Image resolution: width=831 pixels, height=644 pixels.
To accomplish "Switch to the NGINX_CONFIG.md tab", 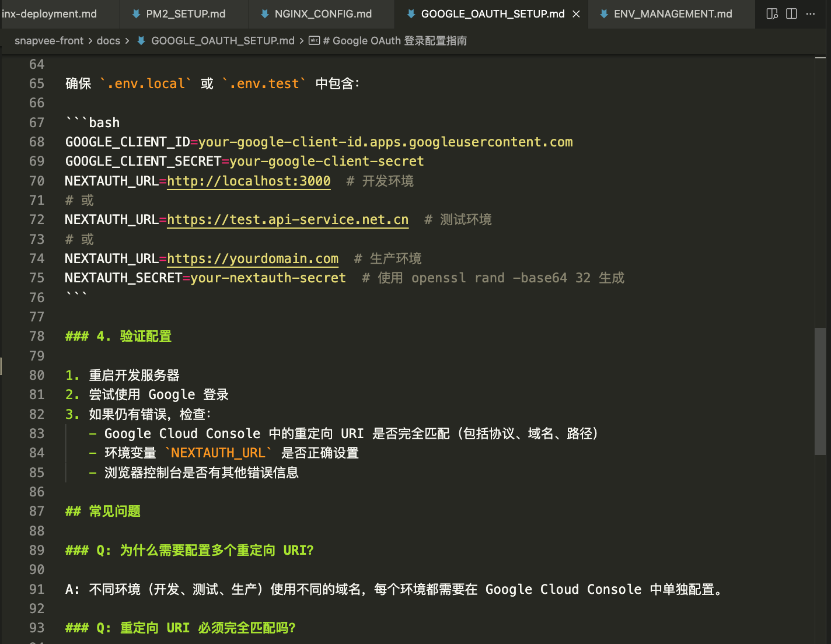I will click(323, 14).
